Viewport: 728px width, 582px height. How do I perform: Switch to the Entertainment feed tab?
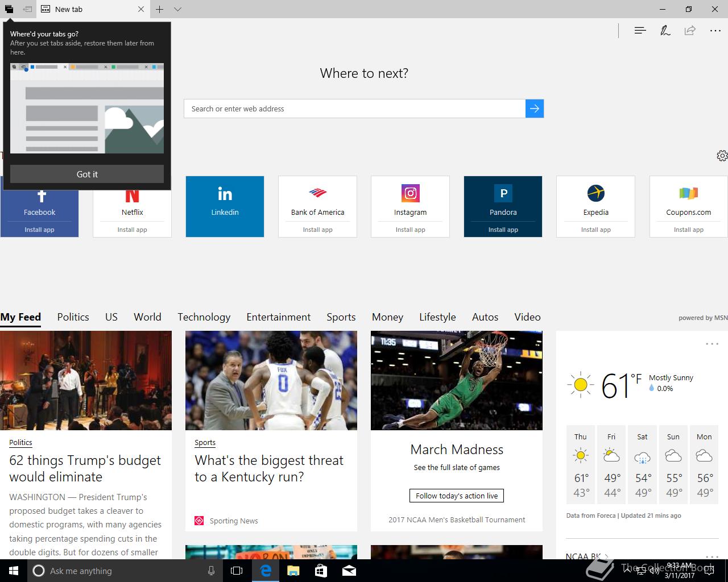point(278,317)
